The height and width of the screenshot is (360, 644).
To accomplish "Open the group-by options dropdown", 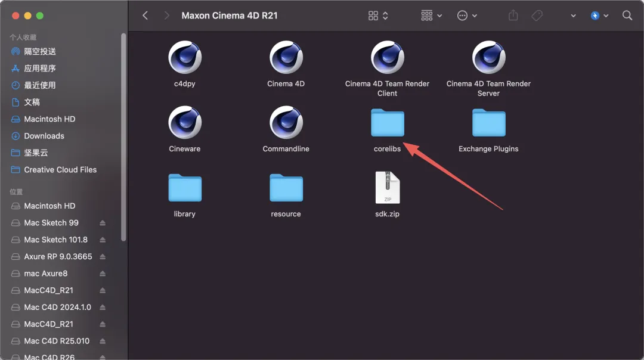I will coord(431,15).
